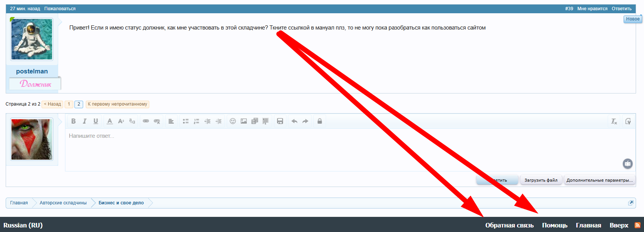The height and width of the screenshot is (232, 644).
Task: Click your own avatar beside the reply editor
Action: [x=32, y=139]
